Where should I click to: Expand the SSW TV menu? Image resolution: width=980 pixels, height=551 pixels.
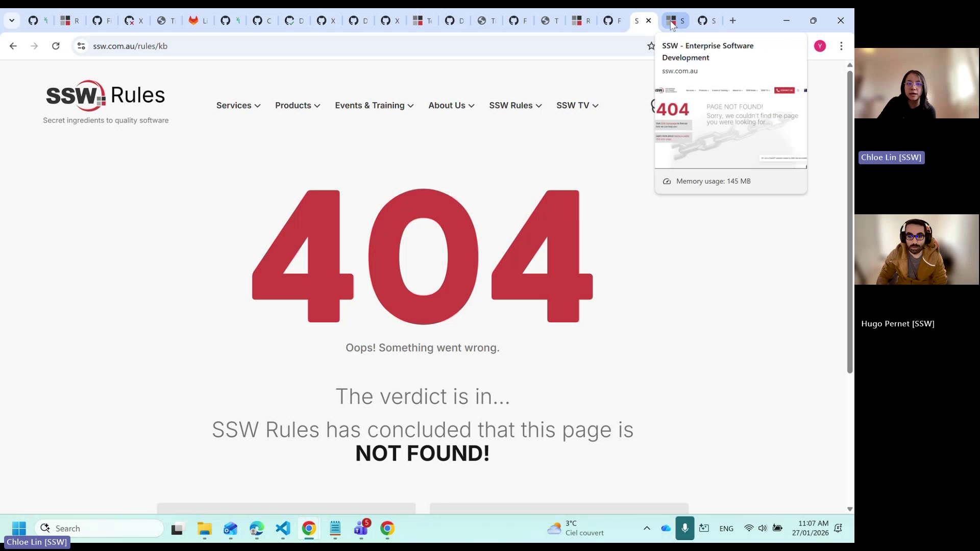click(x=577, y=106)
